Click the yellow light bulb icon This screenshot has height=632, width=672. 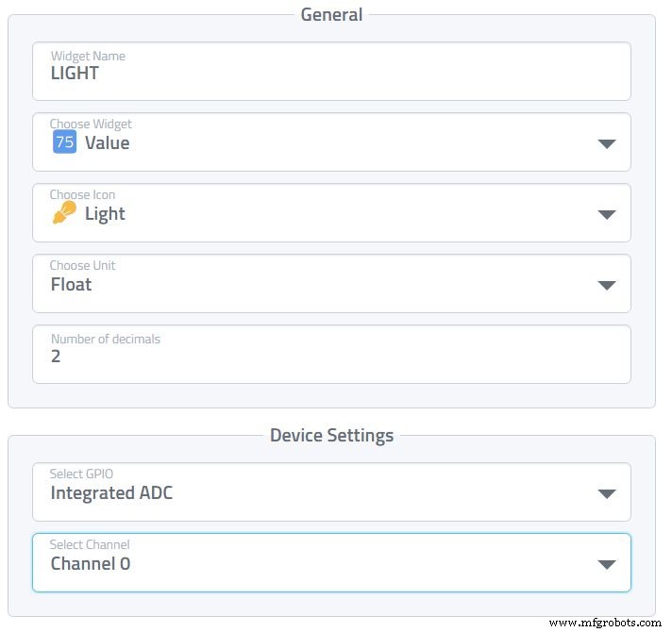click(x=64, y=214)
